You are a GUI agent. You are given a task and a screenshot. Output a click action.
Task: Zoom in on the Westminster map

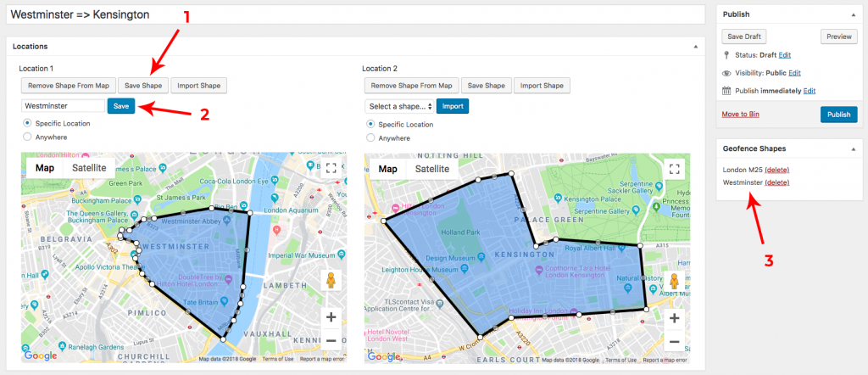point(331,317)
